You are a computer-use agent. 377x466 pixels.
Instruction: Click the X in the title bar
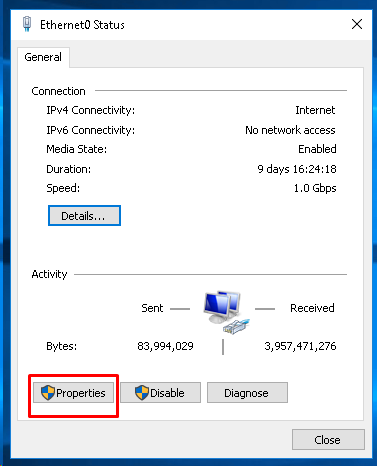[x=357, y=24]
